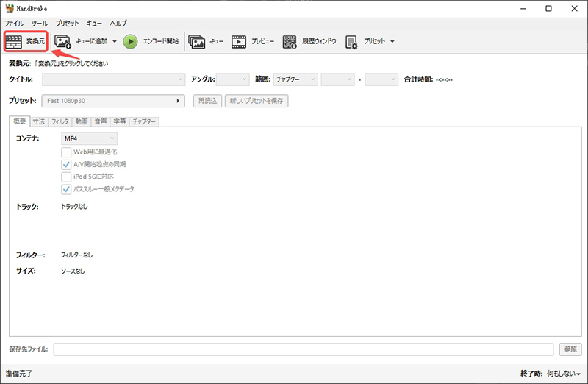Switch to the チャプター tab
588x384 pixels.
click(x=144, y=121)
